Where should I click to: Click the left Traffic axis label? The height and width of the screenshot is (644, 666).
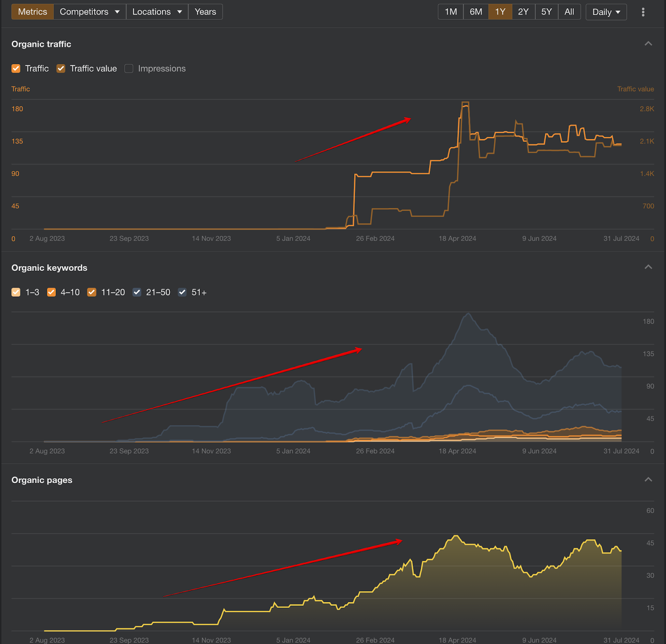(20, 89)
